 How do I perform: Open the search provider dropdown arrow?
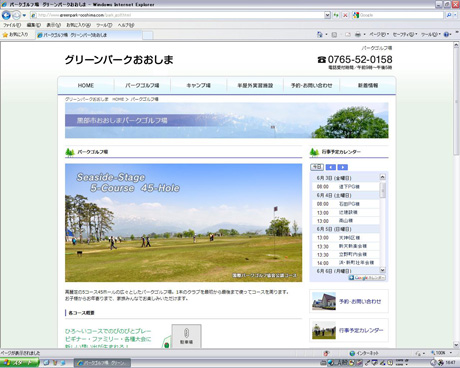click(455, 15)
